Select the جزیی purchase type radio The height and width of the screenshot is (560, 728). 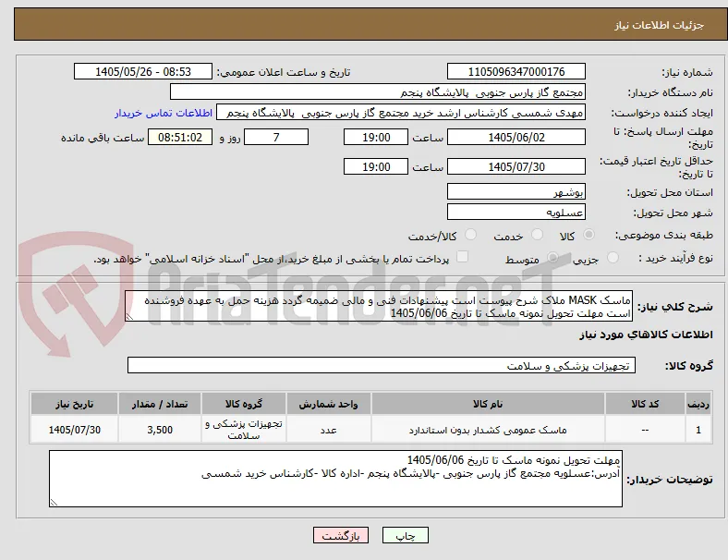pyautogui.click(x=613, y=257)
